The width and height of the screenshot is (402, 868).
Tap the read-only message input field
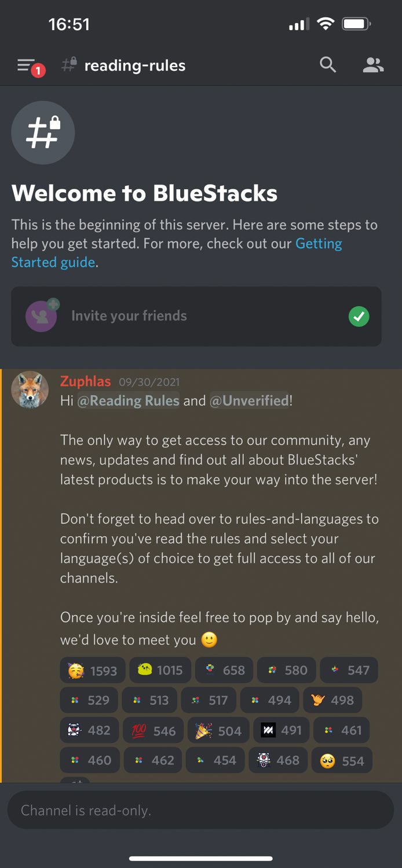pyautogui.click(x=200, y=810)
